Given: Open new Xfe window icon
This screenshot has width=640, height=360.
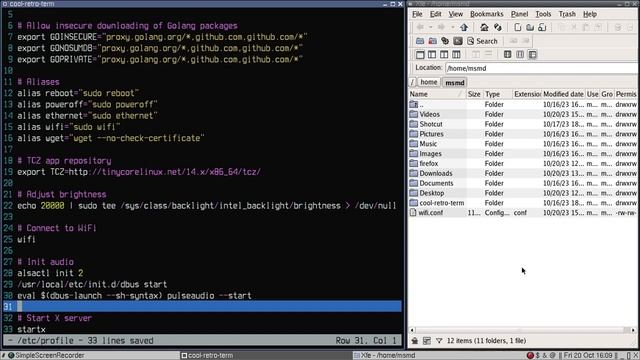Looking at the screenshot, I should tap(420, 41).
